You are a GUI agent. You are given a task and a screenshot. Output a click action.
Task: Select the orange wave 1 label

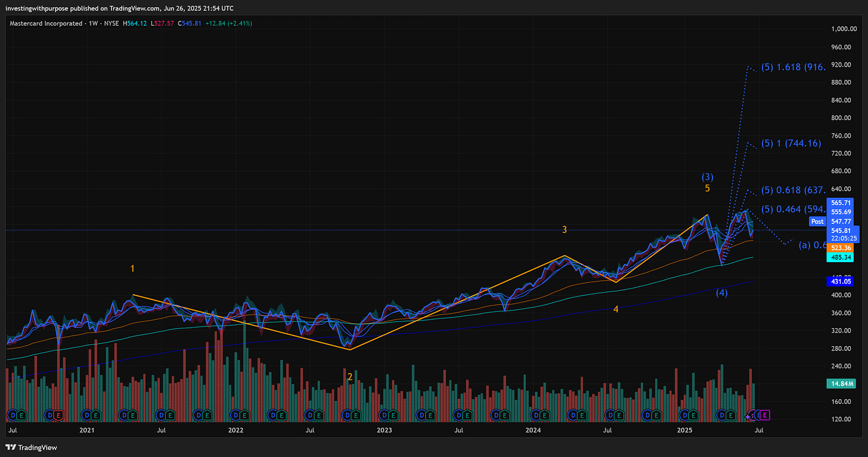[x=132, y=269]
